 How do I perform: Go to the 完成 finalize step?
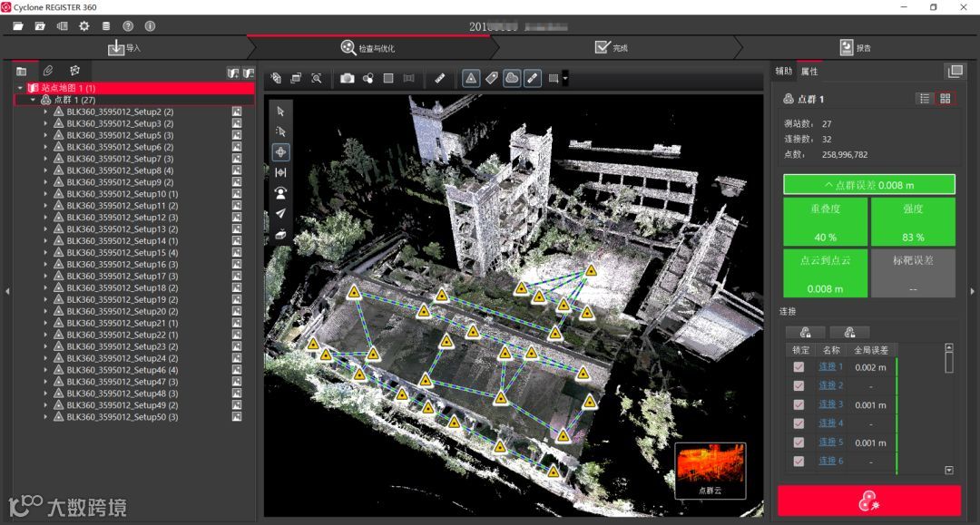612,47
